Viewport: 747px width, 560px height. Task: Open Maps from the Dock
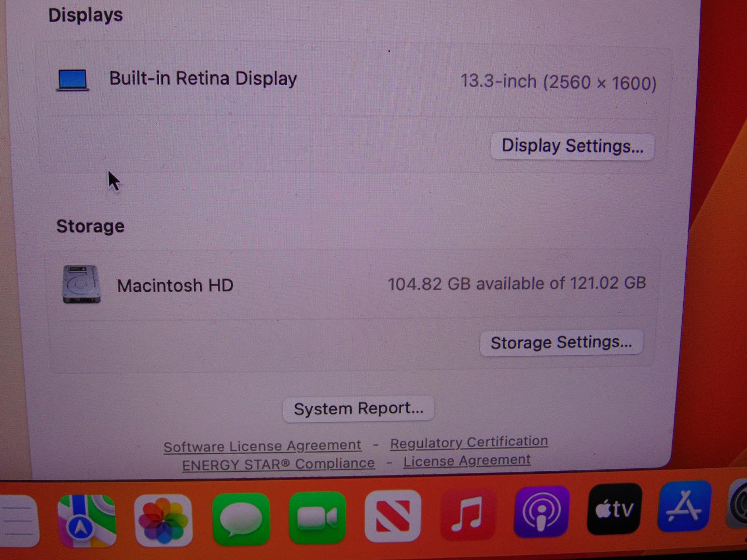[87, 521]
